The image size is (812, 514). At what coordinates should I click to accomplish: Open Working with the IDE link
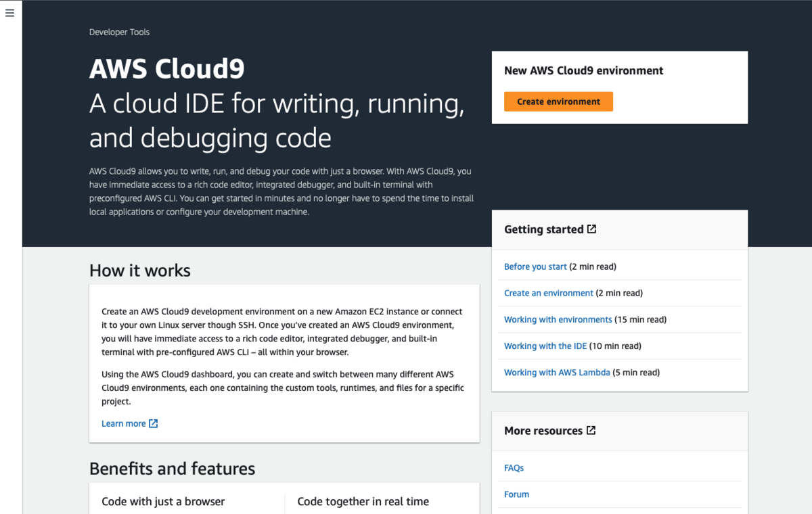(545, 346)
